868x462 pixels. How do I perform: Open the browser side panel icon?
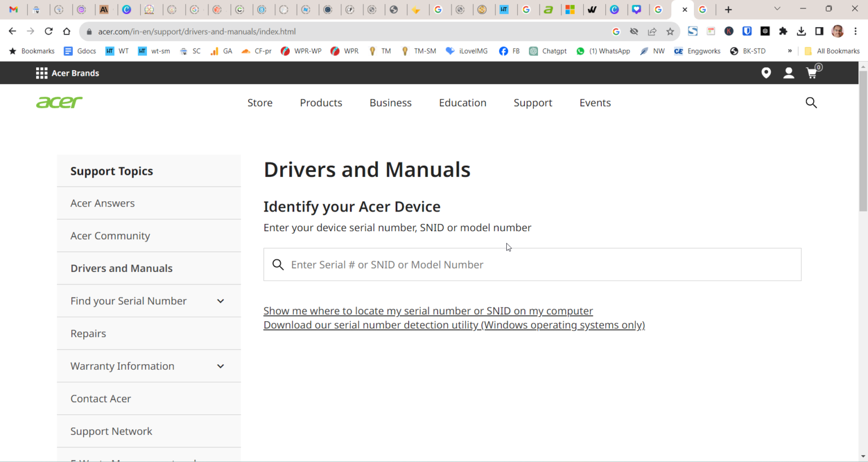coord(819,31)
